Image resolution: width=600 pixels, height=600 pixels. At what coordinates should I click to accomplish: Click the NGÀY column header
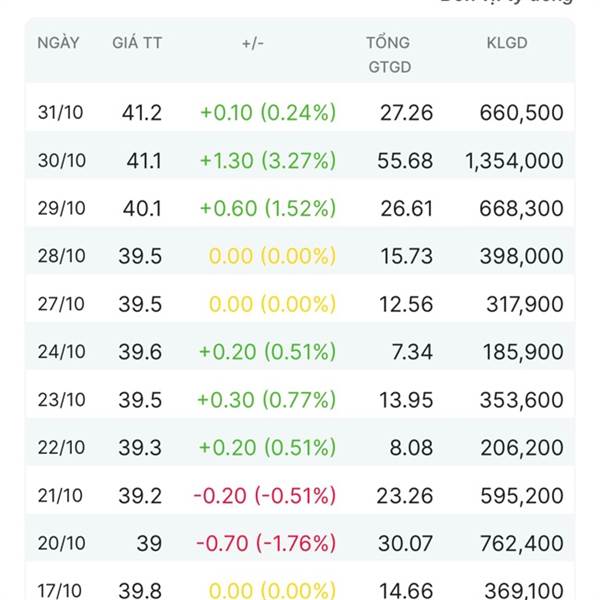click(x=58, y=43)
